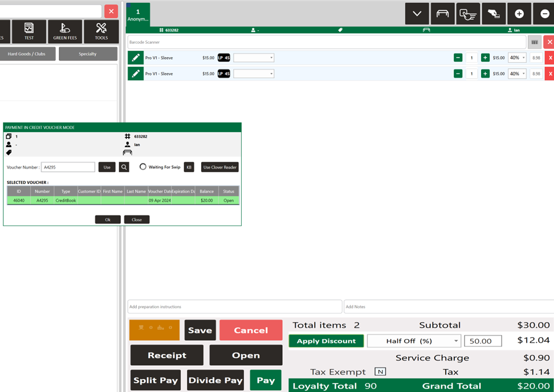The width and height of the screenshot is (554, 392).
Task: Toggle Waiting For Swipe radio button
Action: pos(142,167)
